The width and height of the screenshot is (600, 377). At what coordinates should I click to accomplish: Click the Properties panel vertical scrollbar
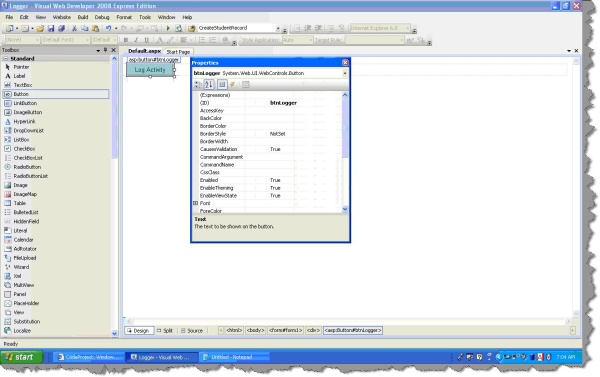pyautogui.click(x=345, y=152)
